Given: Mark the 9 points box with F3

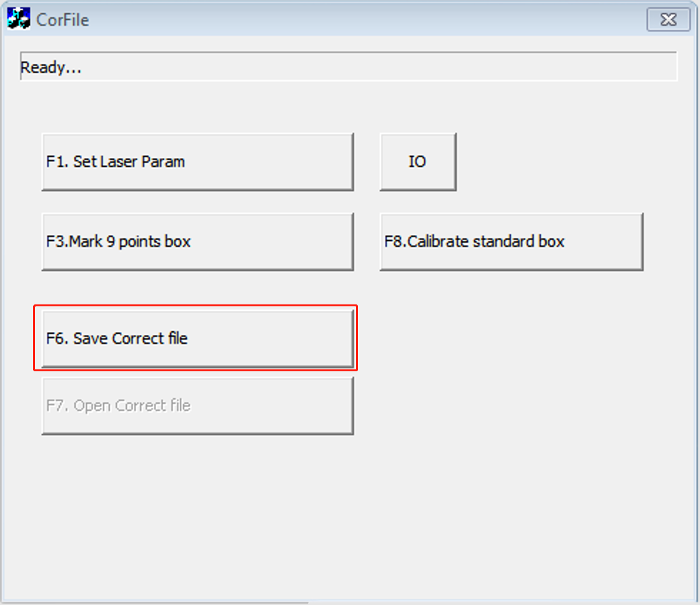Looking at the screenshot, I should click(197, 242).
